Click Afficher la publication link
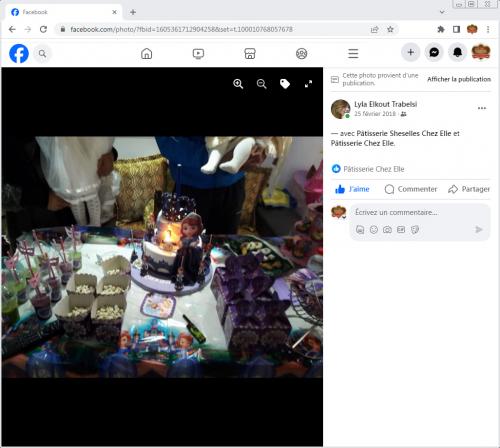The width and height of the screenshot is (500, 448). click(459, 79)
